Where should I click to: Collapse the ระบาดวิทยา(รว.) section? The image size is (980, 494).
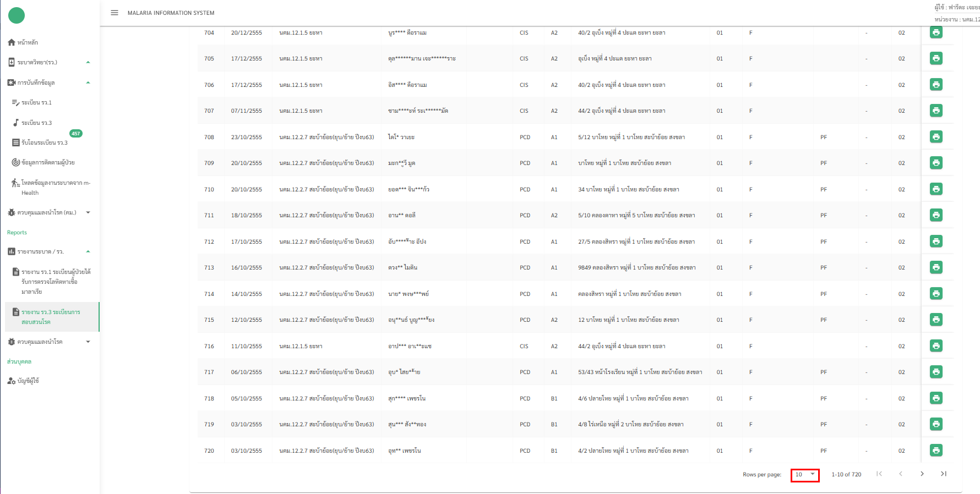[88, 62]
